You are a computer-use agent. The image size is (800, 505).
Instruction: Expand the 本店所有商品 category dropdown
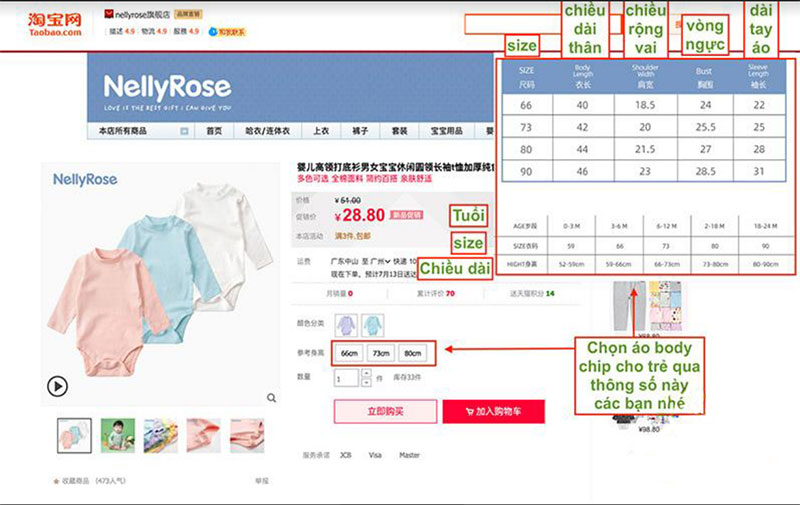coord(184,131)
